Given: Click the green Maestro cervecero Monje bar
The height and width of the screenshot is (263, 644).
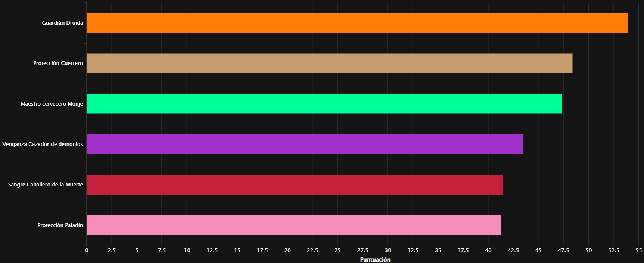Looking at the screenshot, I should 324,103.
